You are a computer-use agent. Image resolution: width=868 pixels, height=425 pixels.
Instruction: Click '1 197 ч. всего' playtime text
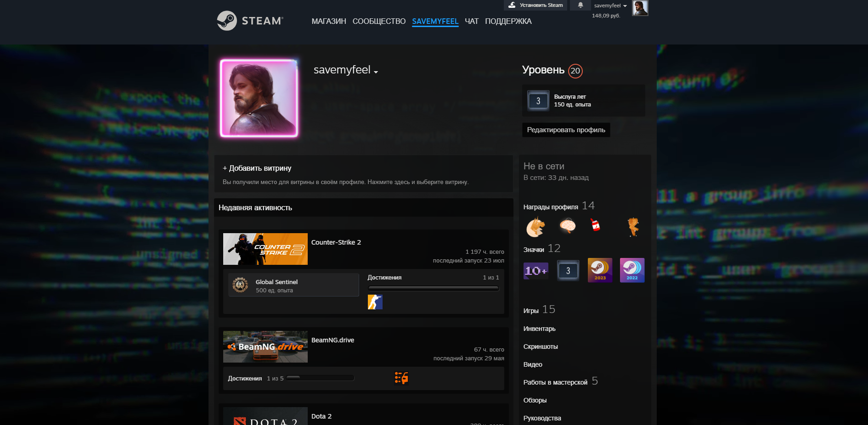(485, 252)
